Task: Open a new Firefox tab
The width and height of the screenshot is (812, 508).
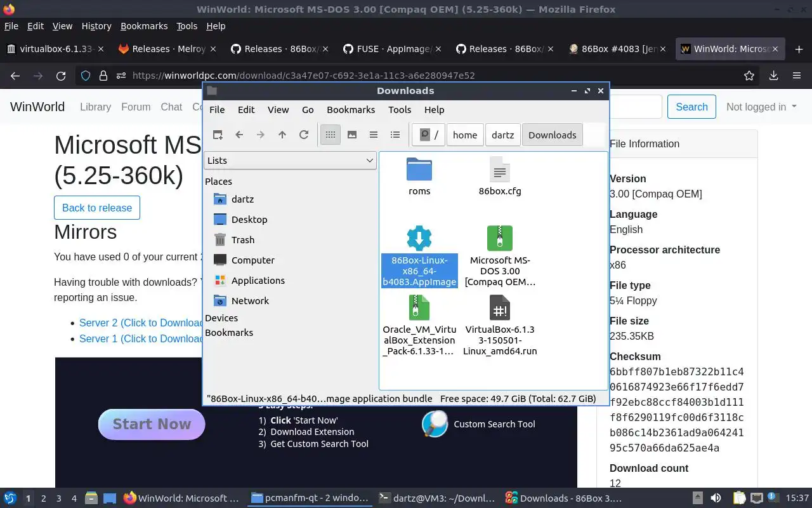Action: click(799, 49)
